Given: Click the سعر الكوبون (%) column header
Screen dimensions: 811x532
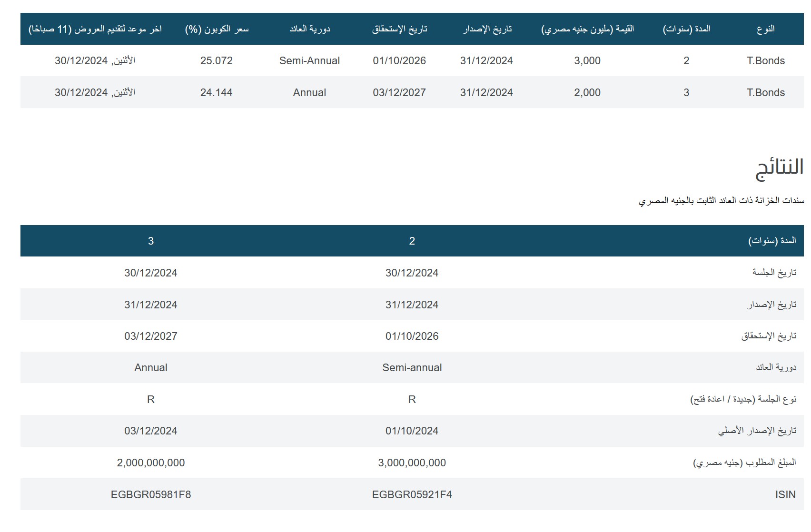Looking at the screenshot, I should 217,29.
